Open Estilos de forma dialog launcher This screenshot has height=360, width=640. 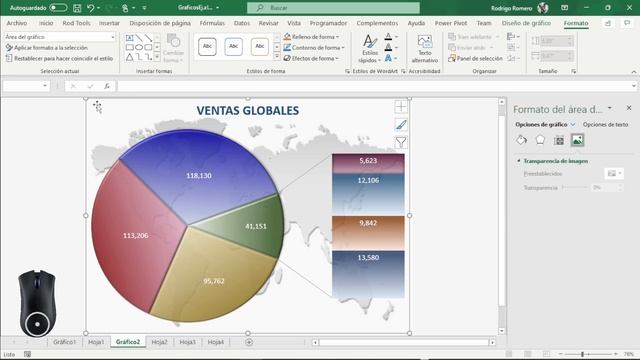point(348,71)
